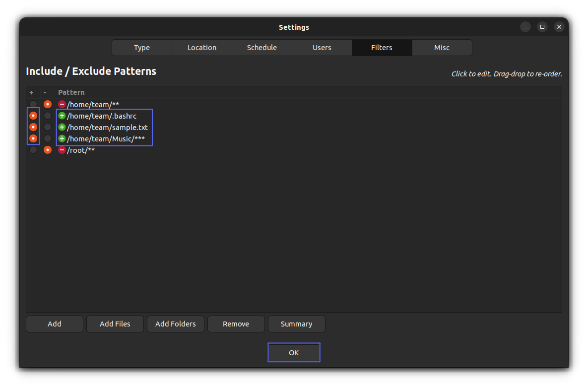This screenshot has width=588, height=388.
Task: Click the green plus icon beside /home/team/.bashrc
Action: (x=62, y=116)
